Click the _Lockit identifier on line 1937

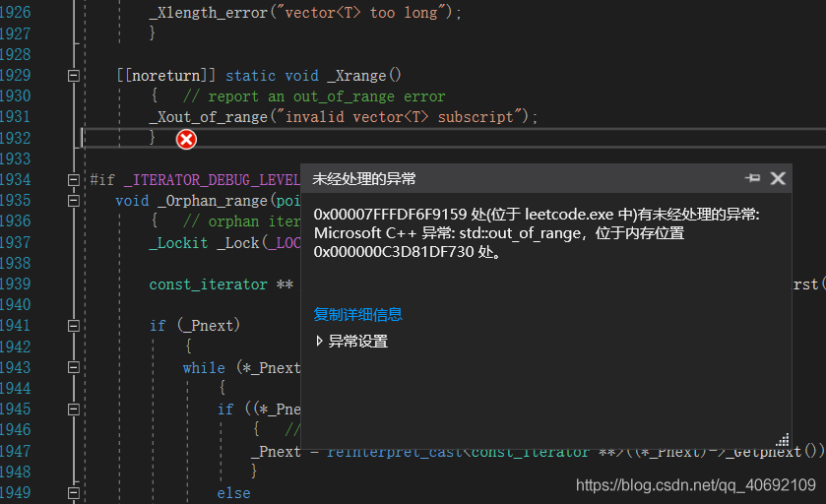178,243
